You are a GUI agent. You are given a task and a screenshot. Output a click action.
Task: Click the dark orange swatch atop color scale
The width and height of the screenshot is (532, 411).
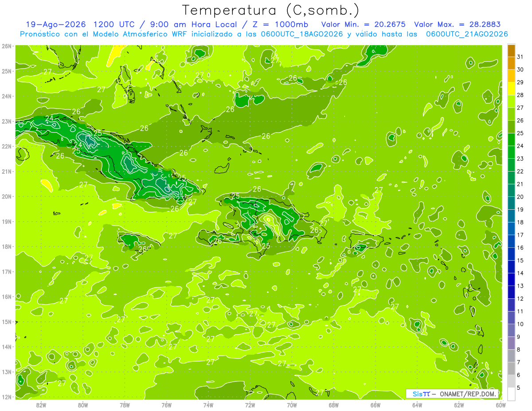(x=511, y=51)
